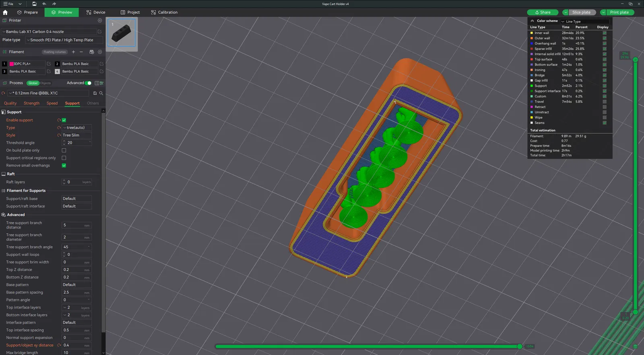This screenshot has width=644, height=355.
Task: Hide Sparse infill display
Action: (605, 49)
